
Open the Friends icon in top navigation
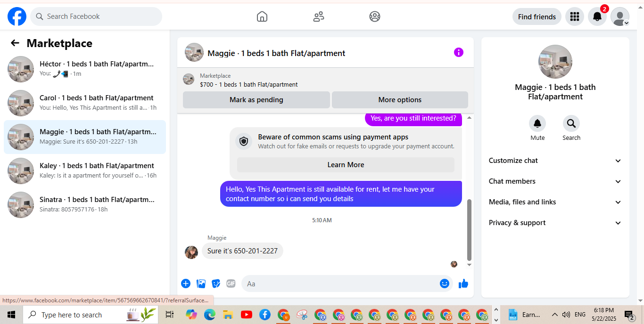click(x=319, y=16)
